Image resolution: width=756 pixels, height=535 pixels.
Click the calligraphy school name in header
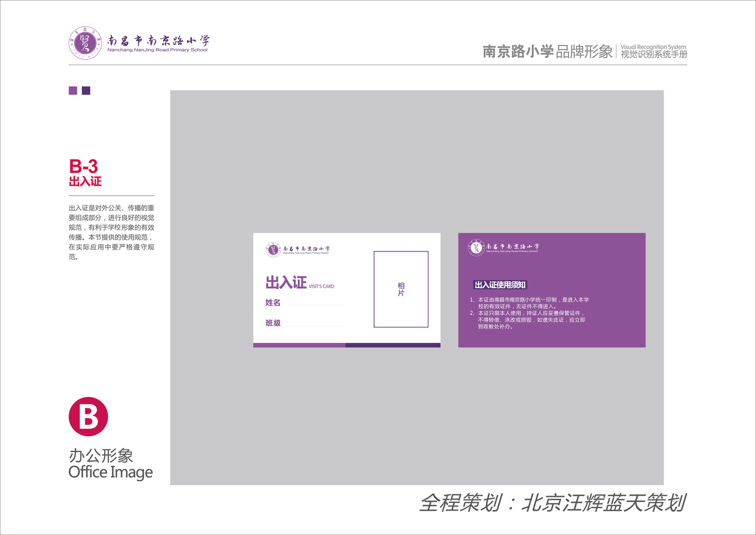click(x=158, y=40)
